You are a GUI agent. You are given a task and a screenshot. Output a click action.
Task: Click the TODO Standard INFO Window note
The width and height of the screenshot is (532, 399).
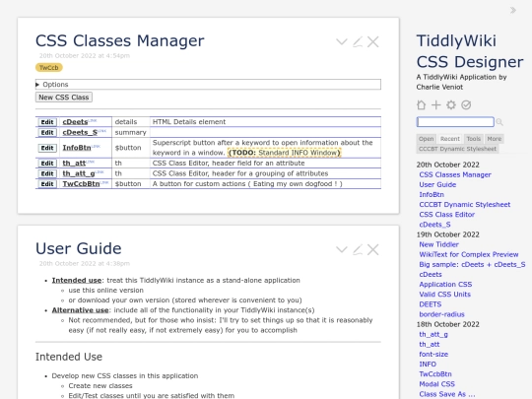[x=285, y=153]
